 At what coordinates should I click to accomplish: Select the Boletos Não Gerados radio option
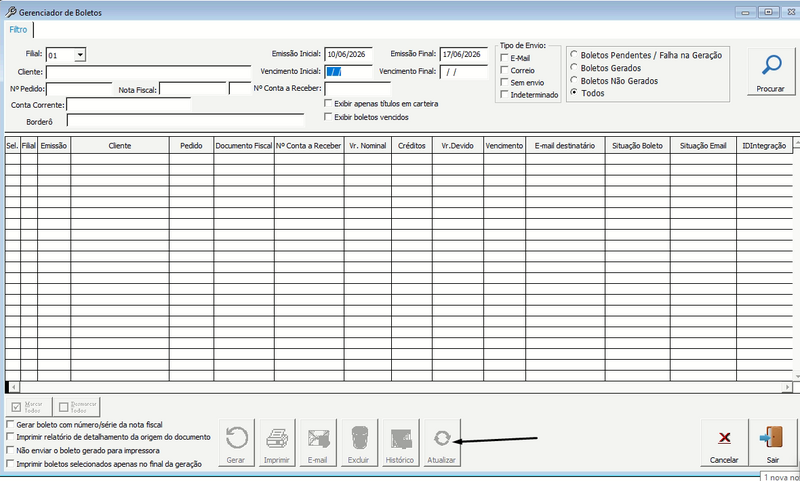click(x=574, y=80)
